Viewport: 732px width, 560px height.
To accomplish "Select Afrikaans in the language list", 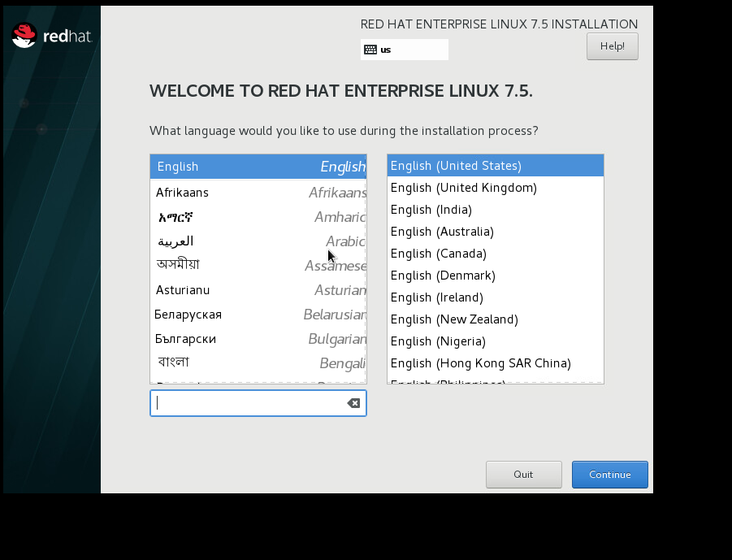I will point(258,193).
